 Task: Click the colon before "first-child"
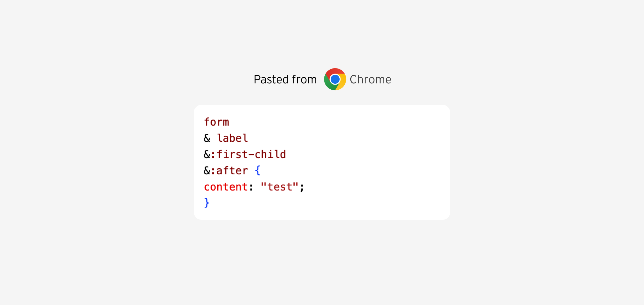pyautogui.click(x=213, y=155)
